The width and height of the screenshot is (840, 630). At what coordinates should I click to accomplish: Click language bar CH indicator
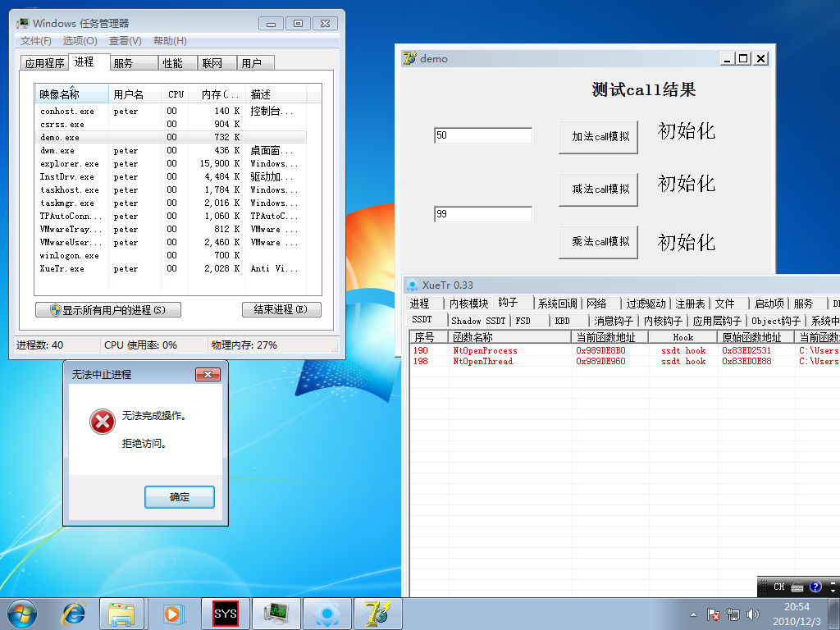click(x=779, y=587)
